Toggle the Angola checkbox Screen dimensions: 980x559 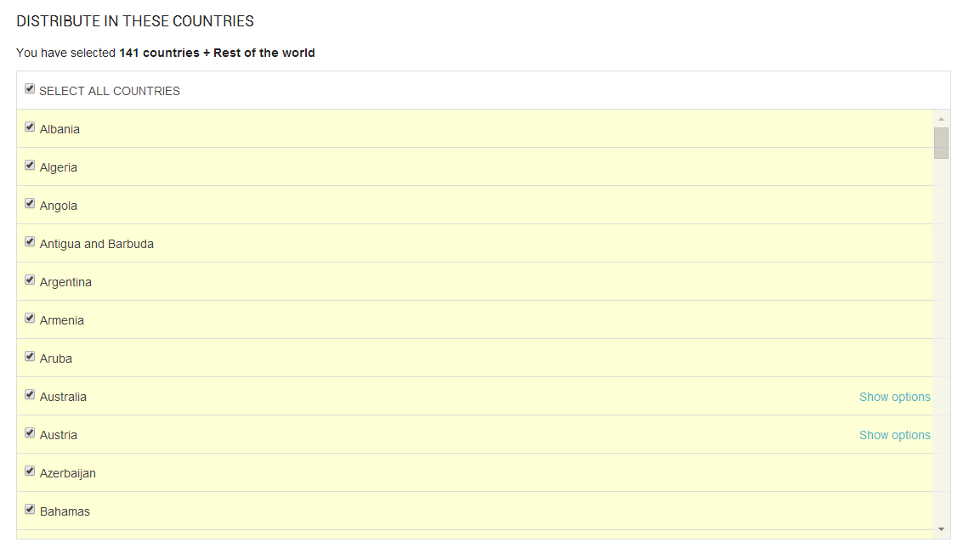[30, 204]
